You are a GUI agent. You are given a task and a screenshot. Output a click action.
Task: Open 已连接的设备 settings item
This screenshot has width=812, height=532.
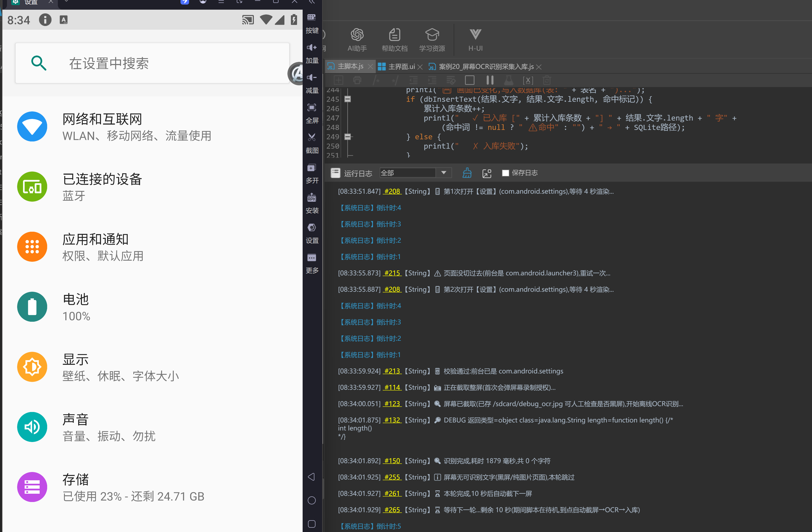[152, 187]
